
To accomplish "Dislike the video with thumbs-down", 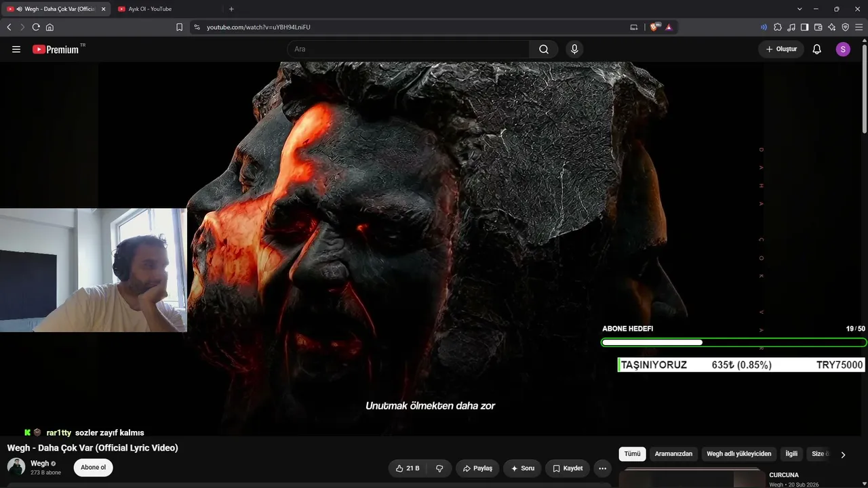I will tap(439, 468).
